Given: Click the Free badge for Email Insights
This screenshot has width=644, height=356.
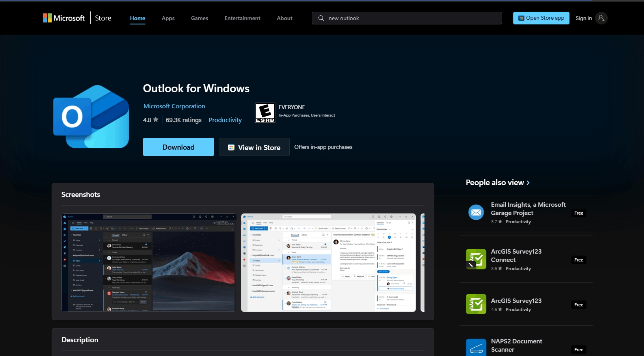Looking at the screenshot, I should [579, 213].
